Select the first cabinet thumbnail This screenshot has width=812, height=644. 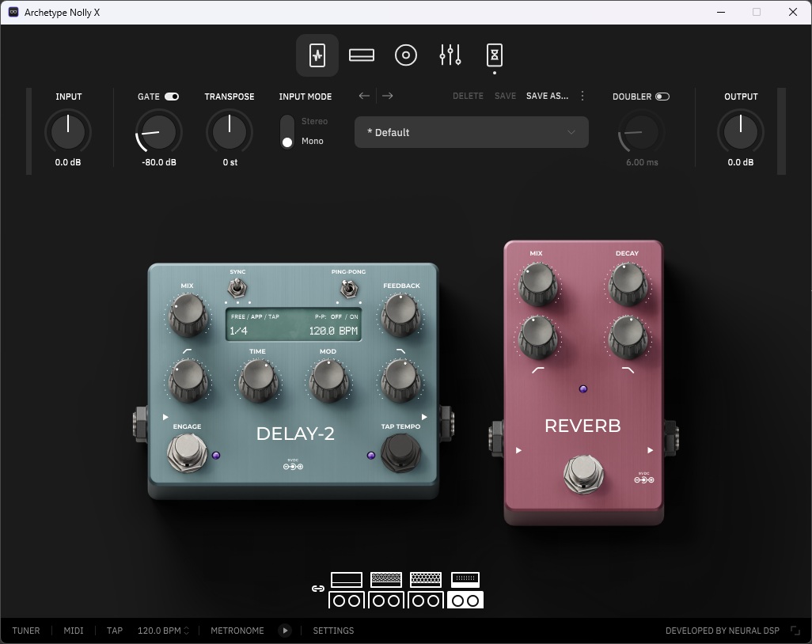[347, 600]
